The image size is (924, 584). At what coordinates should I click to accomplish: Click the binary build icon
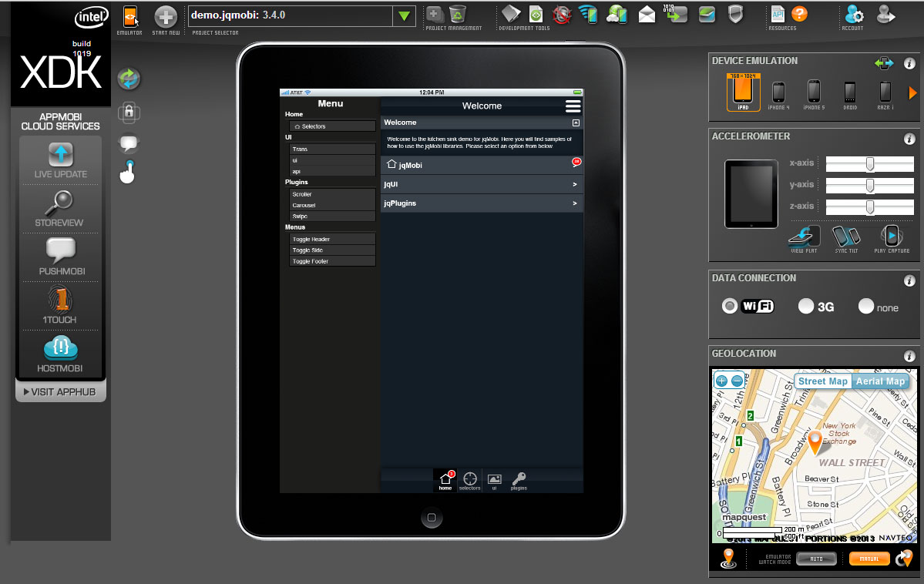click(675, 14)
